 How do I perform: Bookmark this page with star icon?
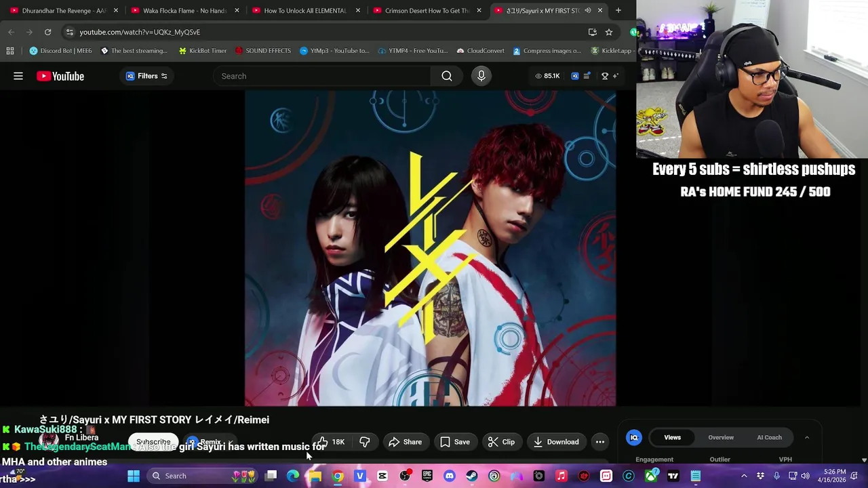pos(609,32)
